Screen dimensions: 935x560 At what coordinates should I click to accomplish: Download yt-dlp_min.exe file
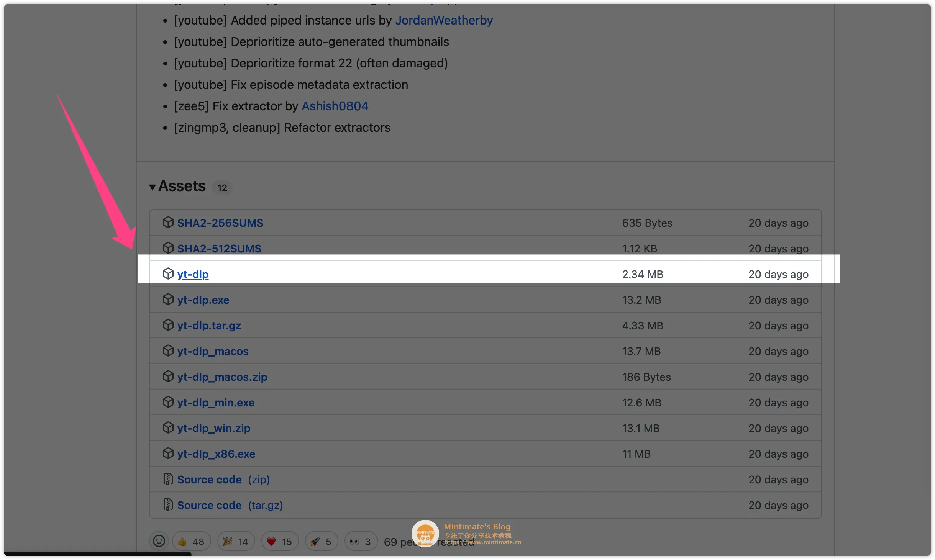coord(216,403)
